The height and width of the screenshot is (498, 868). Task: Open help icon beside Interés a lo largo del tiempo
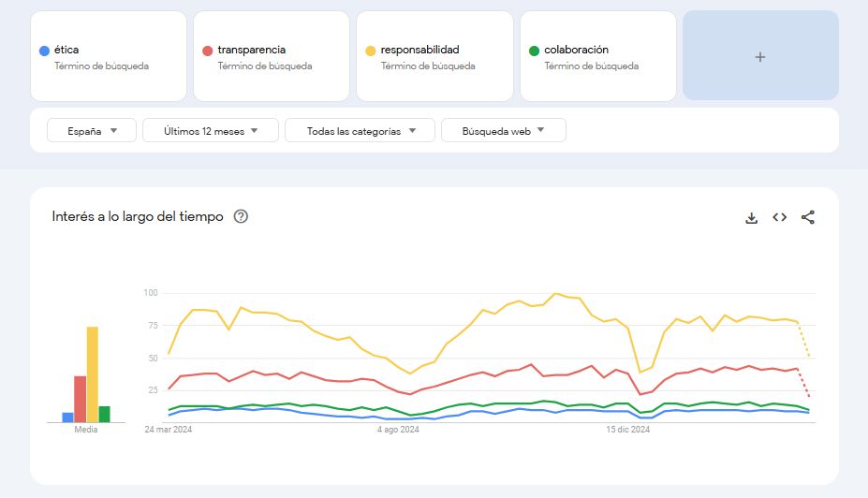tap(241, 217)
